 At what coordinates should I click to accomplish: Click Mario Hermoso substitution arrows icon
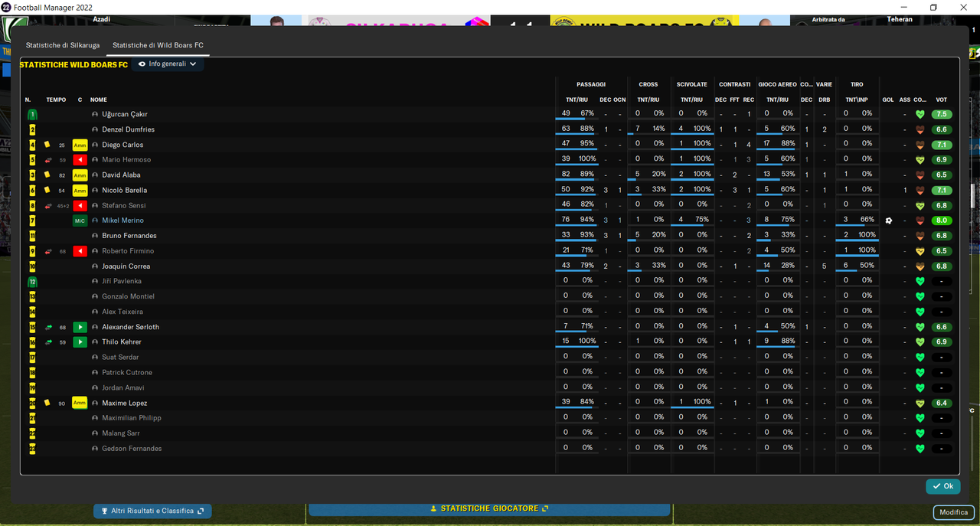pos(48,160)
